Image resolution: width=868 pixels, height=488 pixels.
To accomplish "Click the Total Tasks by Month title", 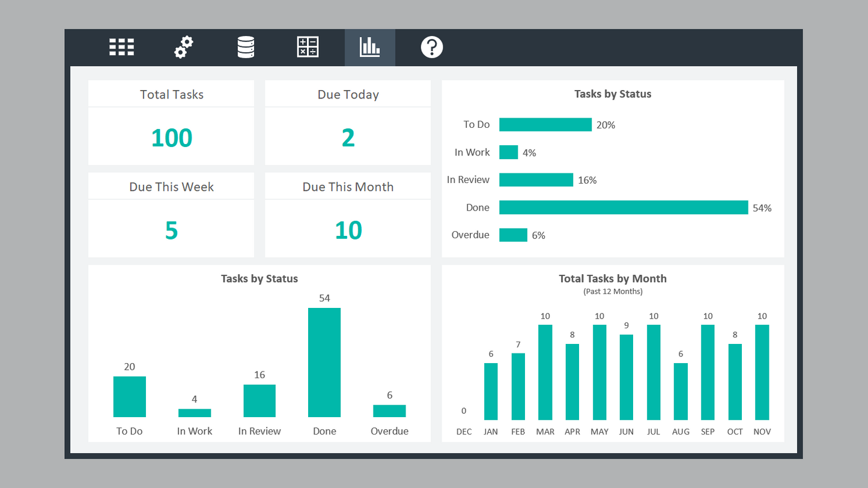I will [612, 279].
